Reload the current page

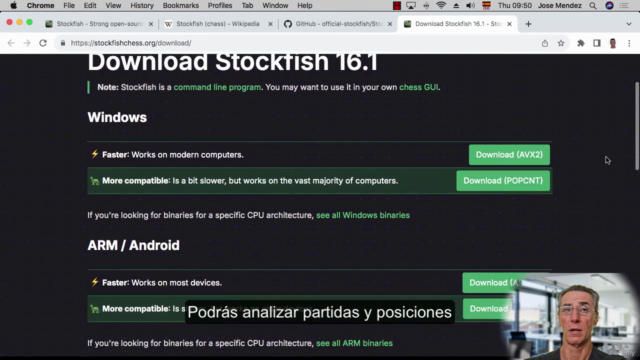click(x=43, y=43)
